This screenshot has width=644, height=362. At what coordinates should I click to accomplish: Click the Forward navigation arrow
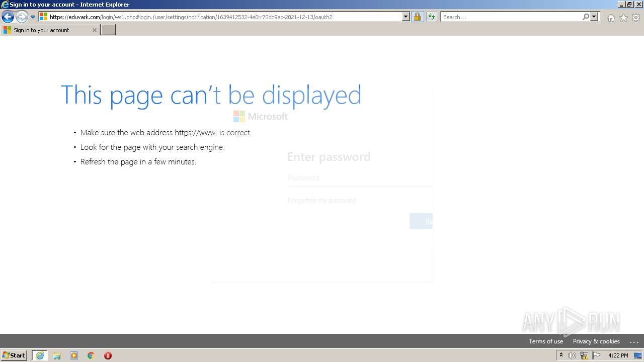tap(21, 17)
